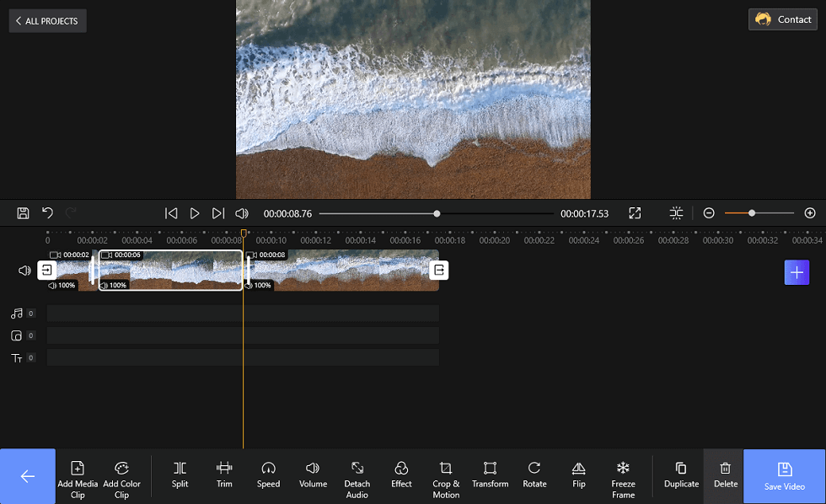Click the outro icon at track end
826x504 pixels.
[439, 271]
